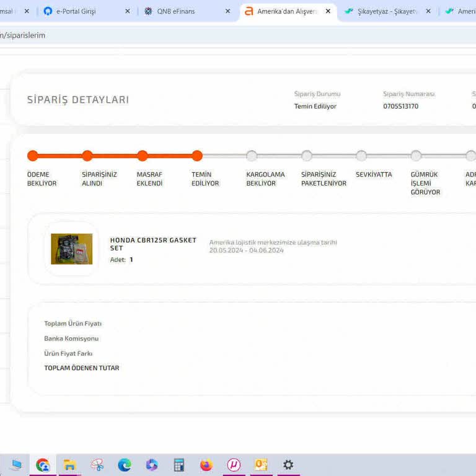This screenshot has width=476, height=476.
Task: Close the QNB eFinans tab
Action: [227, 12]
